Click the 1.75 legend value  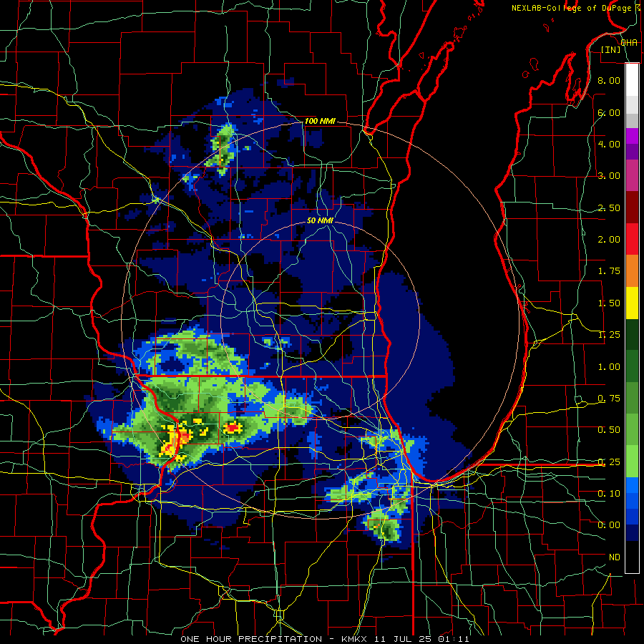click(609, 271)
